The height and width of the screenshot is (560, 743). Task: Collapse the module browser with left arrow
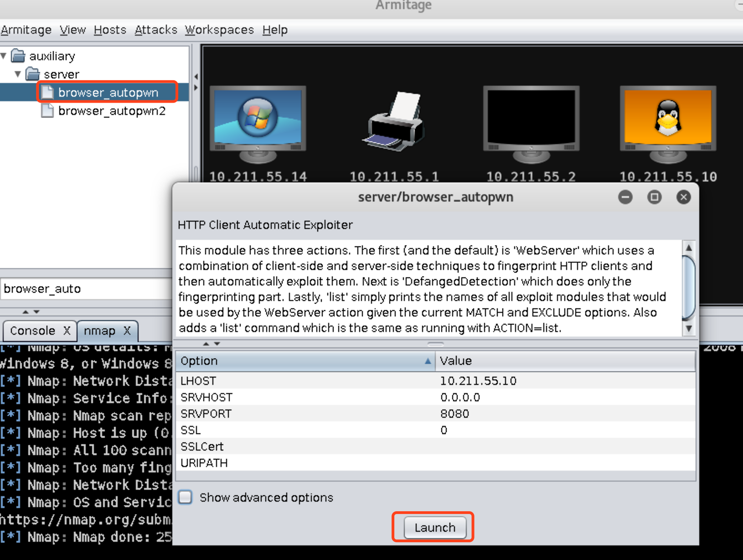click(x=196, y=77)
